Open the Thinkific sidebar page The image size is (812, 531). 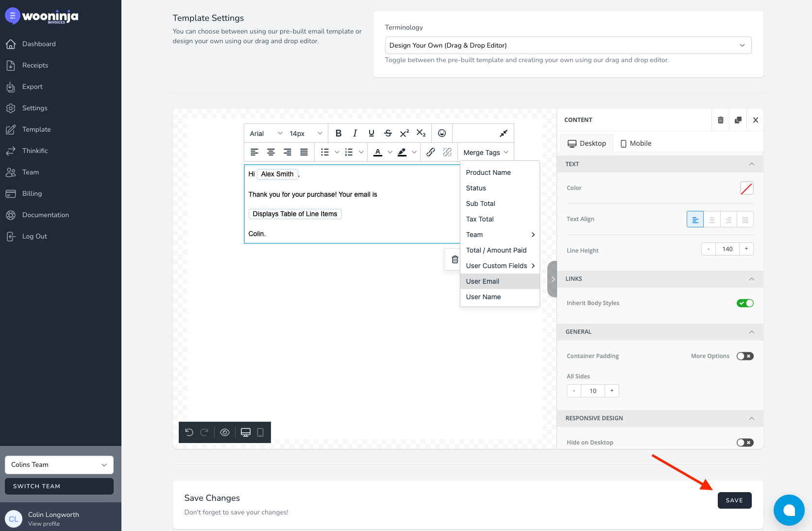35,151
